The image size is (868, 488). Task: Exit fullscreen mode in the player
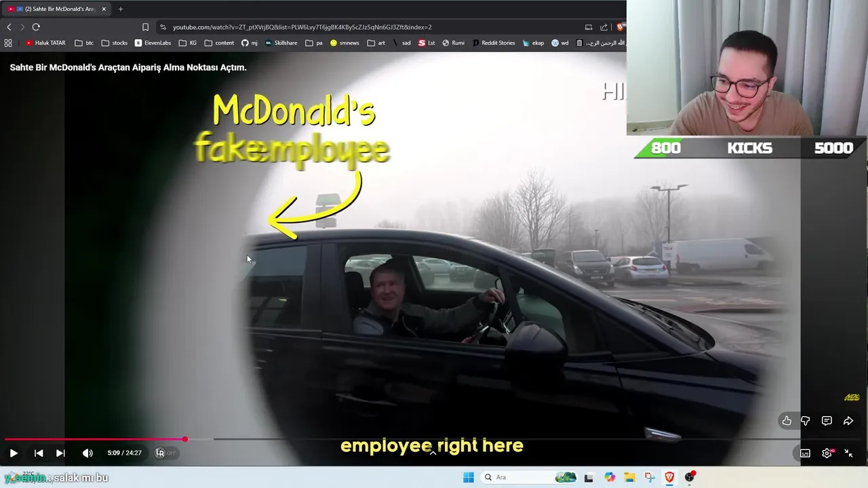click(x=848, y=453)
